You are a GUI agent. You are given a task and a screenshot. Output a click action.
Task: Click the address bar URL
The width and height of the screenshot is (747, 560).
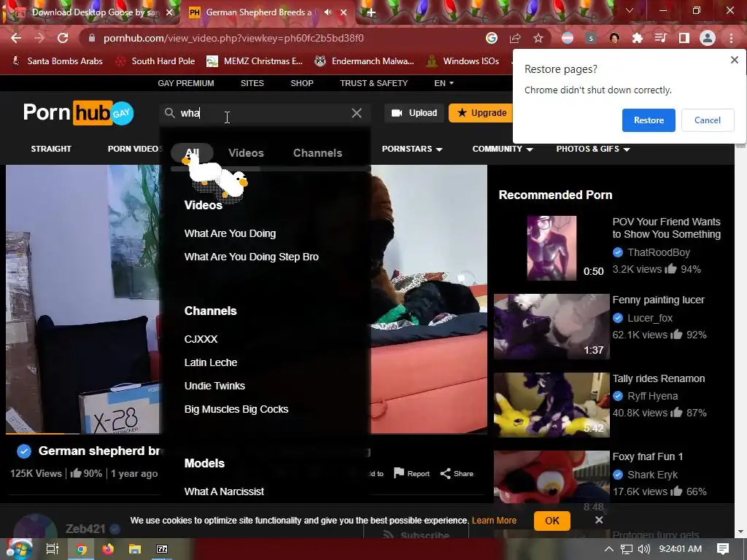(x=233, y=38)
